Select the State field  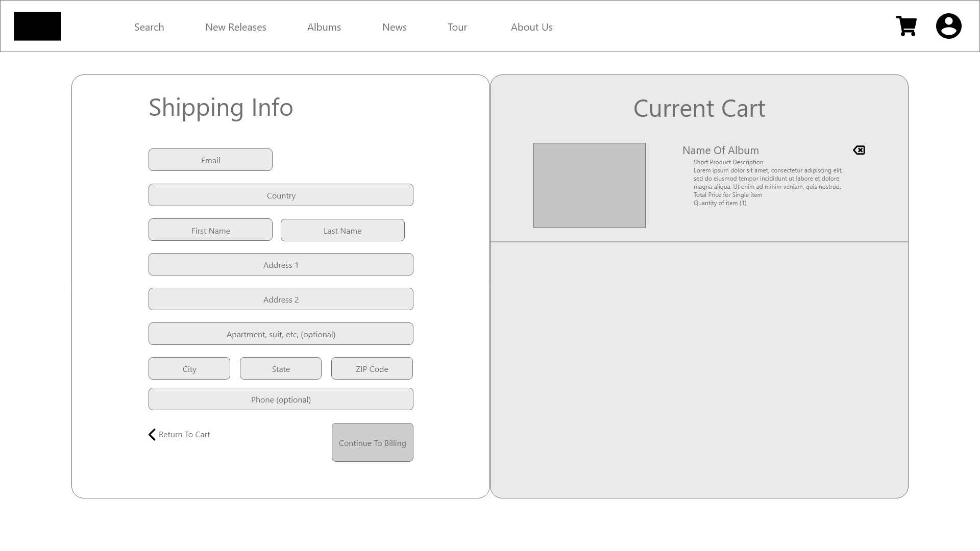pyautogui.click(x=281, y=369)
